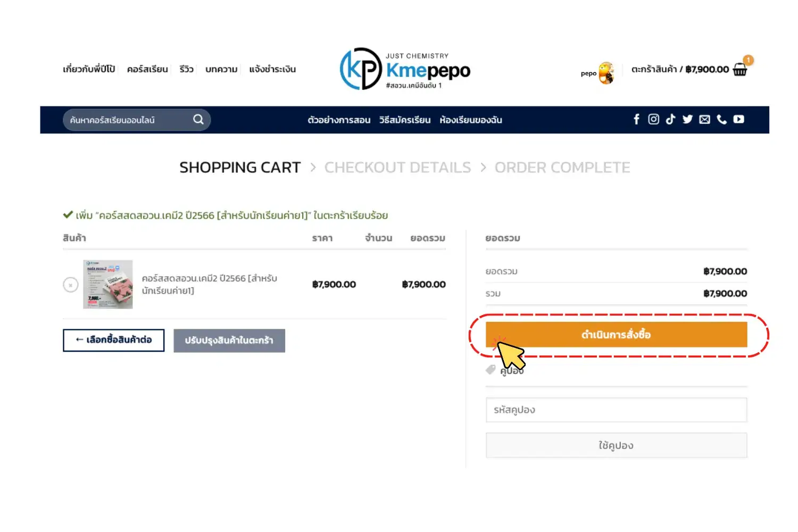The image size is (798, 532).
Task: Click the ราคา column header
Action: pyautogui.click(x=322, y=238)
